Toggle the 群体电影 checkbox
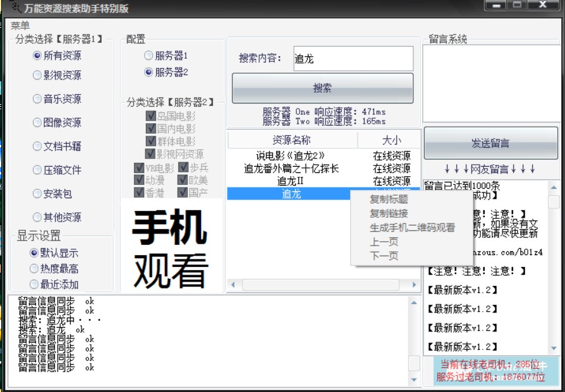565x392 pixels. (150, 141)
